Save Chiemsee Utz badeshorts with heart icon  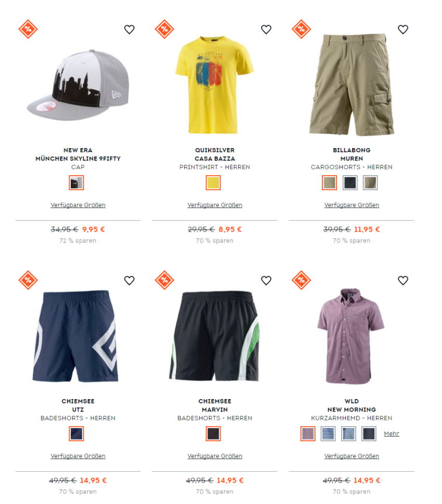(129, 281)
